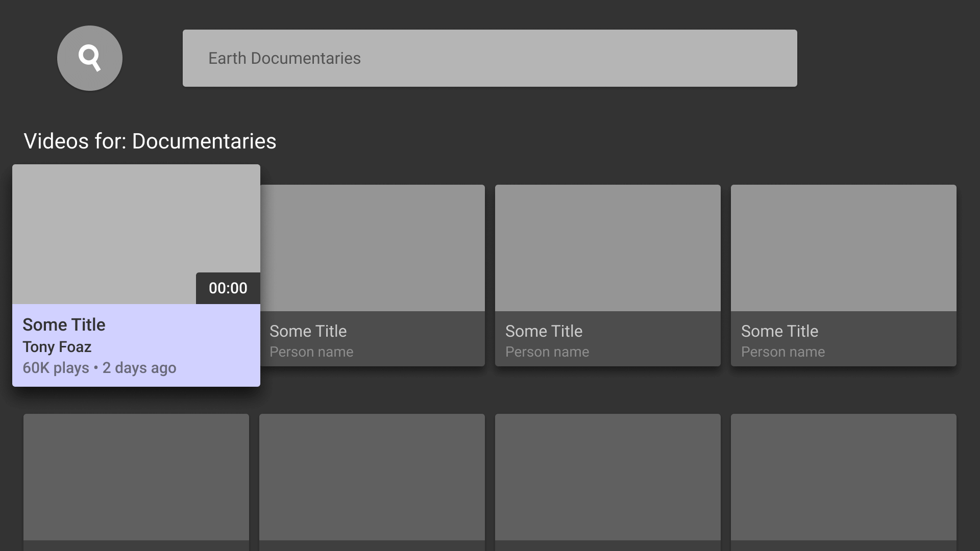Viewport: 980px width, 551px height.
Task: Click "60K plays • 2 days ago" text
Action: [100, 368]
